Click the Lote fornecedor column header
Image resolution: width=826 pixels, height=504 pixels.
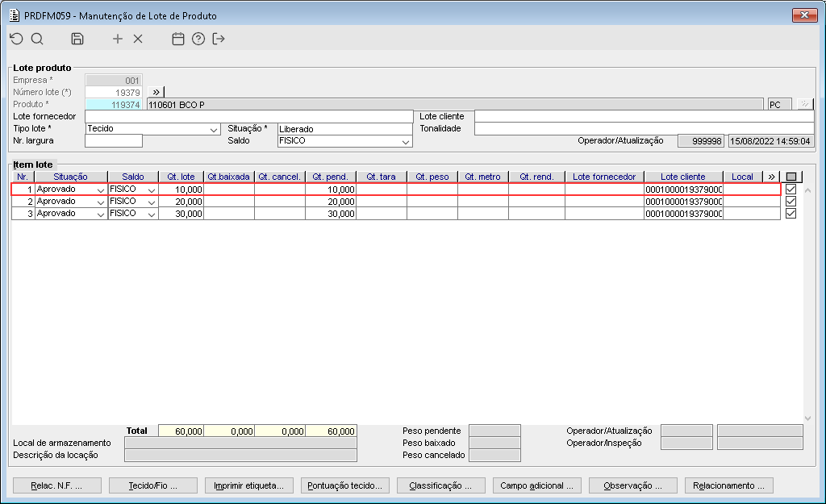[x=604, y=177]
